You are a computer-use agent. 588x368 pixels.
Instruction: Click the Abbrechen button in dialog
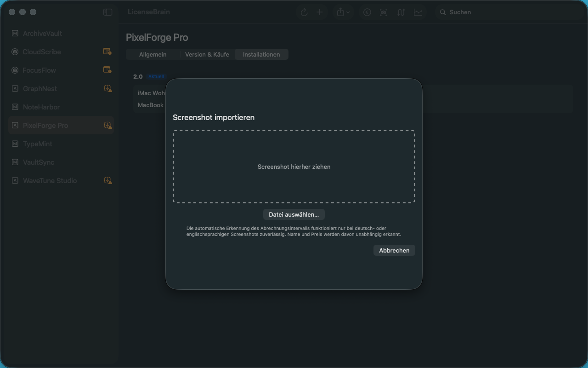394,250
